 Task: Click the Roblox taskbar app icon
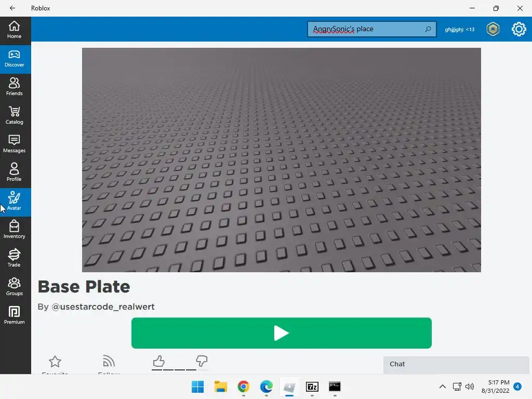(x=289, y=387)
